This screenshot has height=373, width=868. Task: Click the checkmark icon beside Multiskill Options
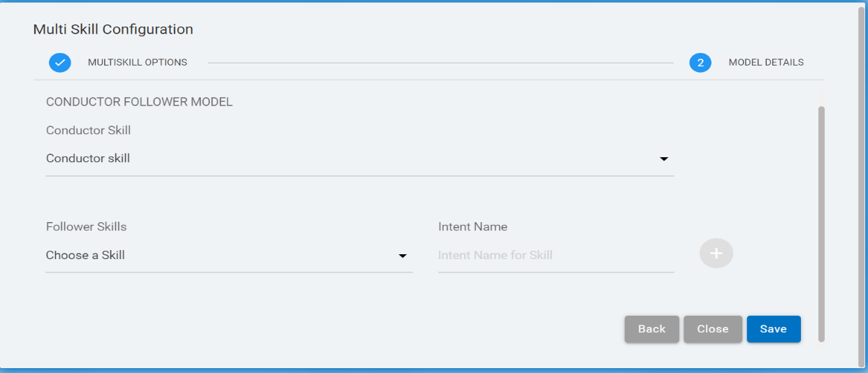pyautogui.click(x=60, y=62)
